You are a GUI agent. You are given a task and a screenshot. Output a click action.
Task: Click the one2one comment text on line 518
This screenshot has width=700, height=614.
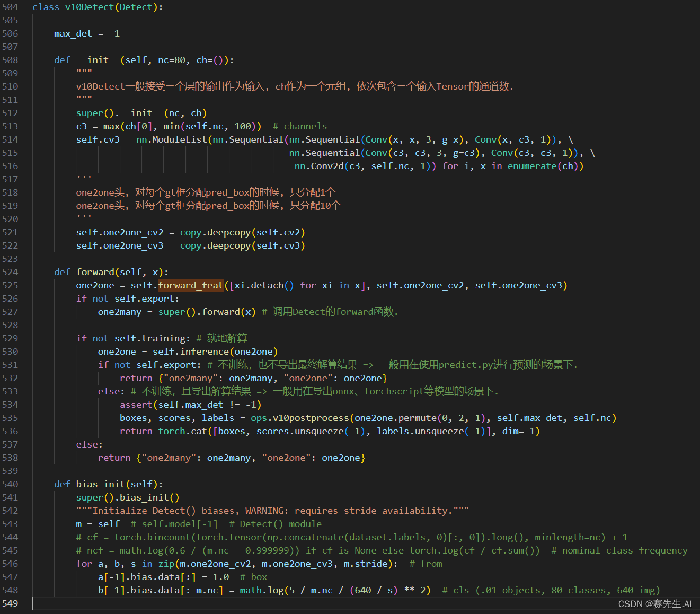point(206,192)
